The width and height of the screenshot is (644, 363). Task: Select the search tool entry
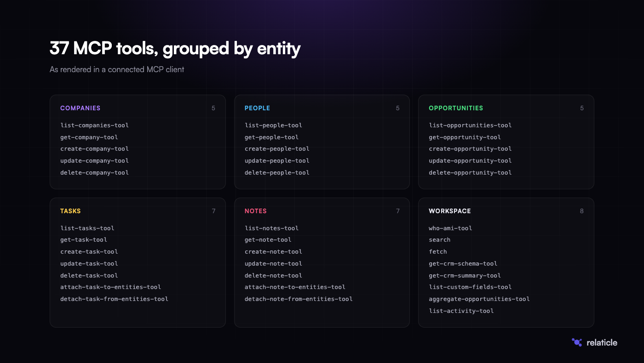[x=440, y=240]
